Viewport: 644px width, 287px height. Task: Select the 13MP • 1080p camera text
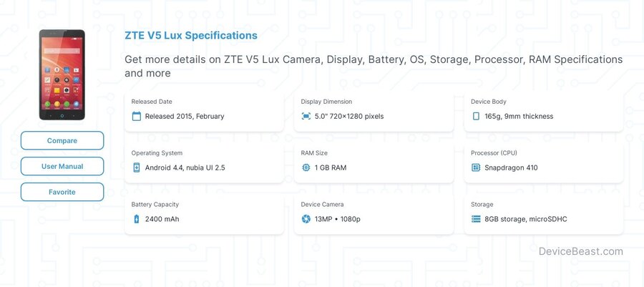338,219
